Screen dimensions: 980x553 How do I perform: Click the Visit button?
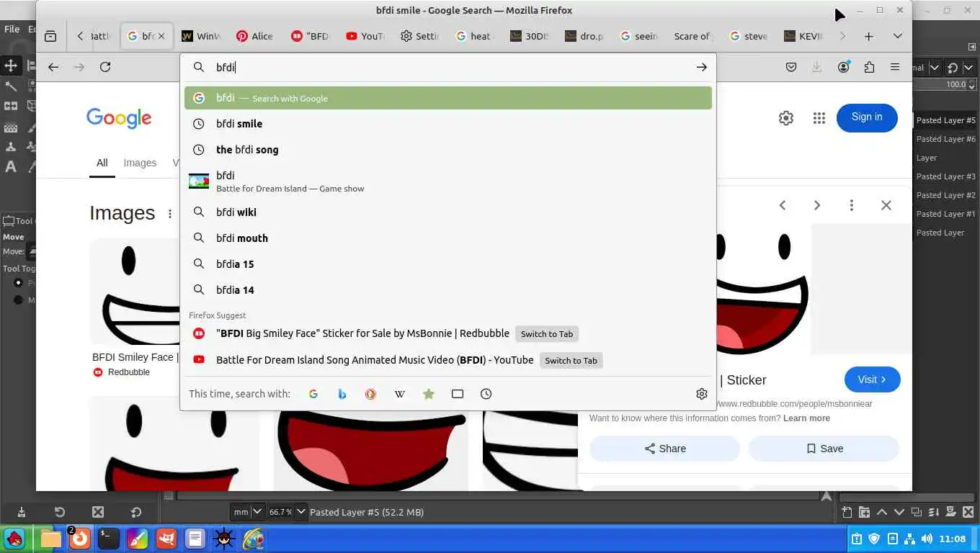pos(873,379)
